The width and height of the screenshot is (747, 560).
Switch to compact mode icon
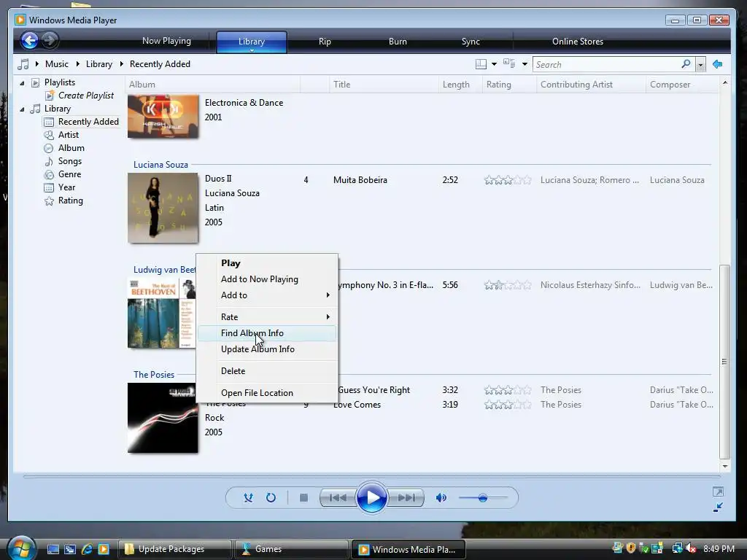point(718,507)
